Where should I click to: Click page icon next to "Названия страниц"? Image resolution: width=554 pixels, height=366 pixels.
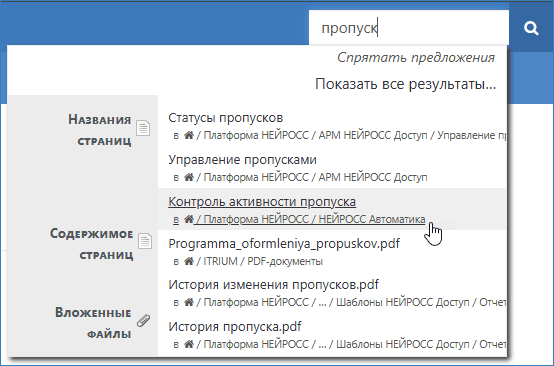coord(143,128)
